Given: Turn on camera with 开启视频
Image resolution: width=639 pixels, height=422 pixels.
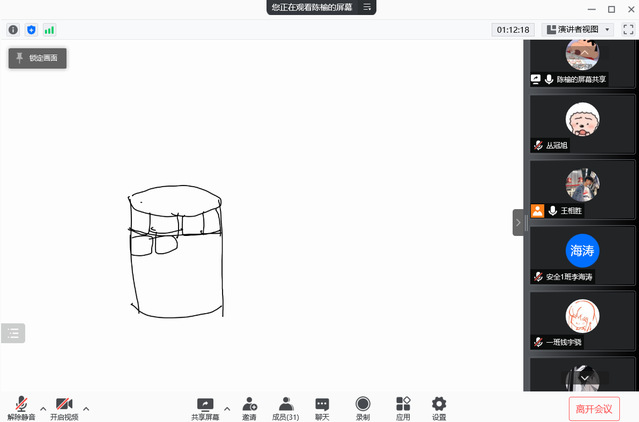Looking at the screenshot, I should pos(64,405).
